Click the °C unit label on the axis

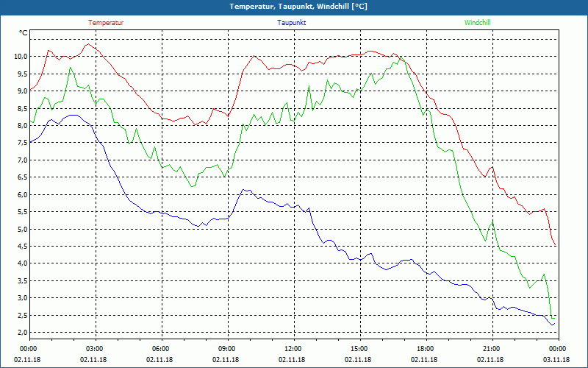pyautogui.click(x=24, y=33)
